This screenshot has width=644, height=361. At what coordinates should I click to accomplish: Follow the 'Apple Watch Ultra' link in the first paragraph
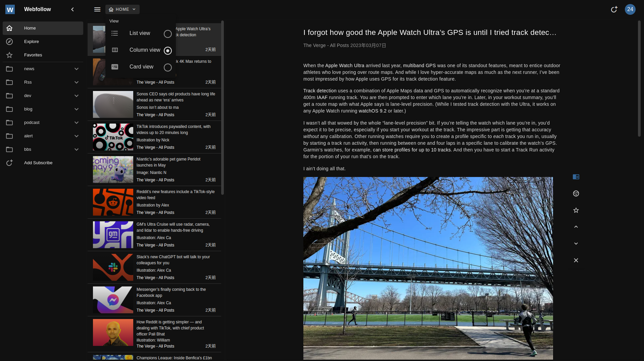(345, 65)
